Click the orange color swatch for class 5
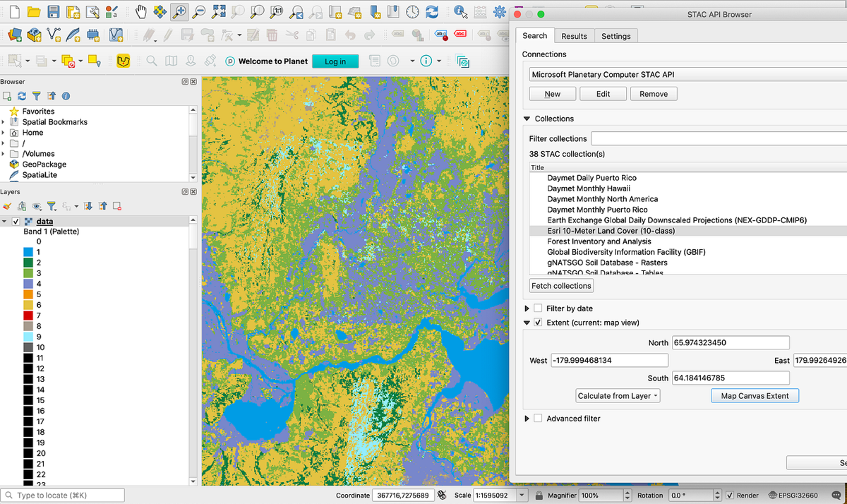Screen dimensions: 847x504 28,294
